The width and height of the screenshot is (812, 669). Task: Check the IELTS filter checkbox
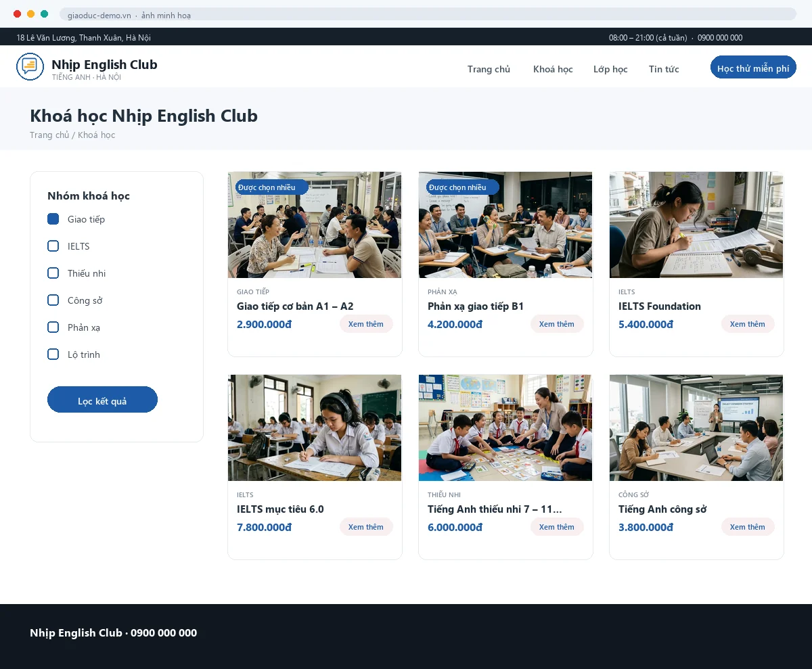pyautogui.click(x=53, y=246)
